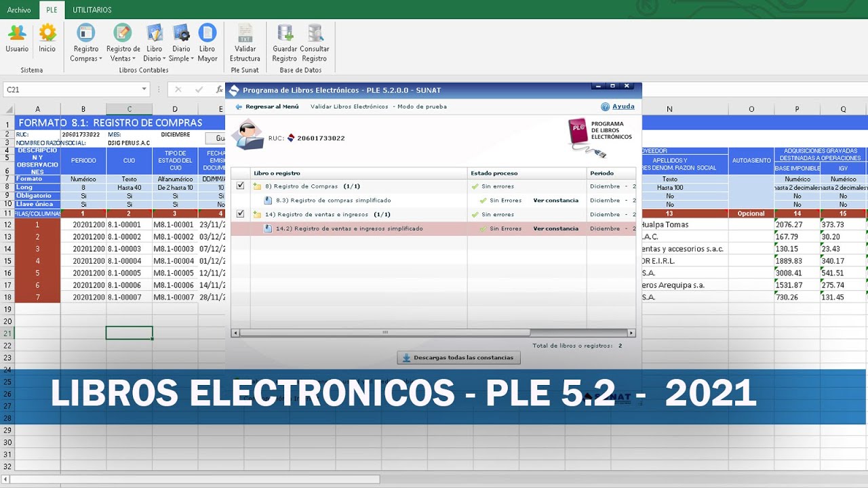Image resolution: width=868 pixels, height=488 pixels.
Task: Click the Estado proceso column header
Action: (527, 174)
